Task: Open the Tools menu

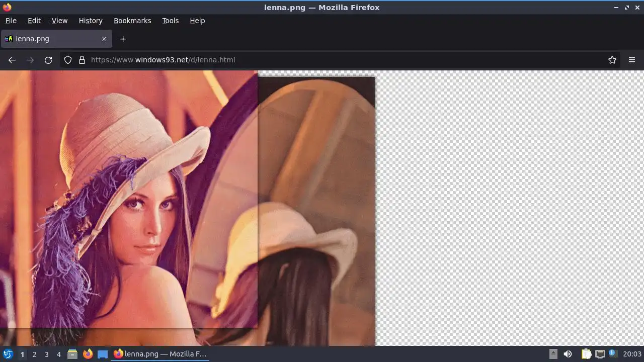Action: click(x=171, y=21)
